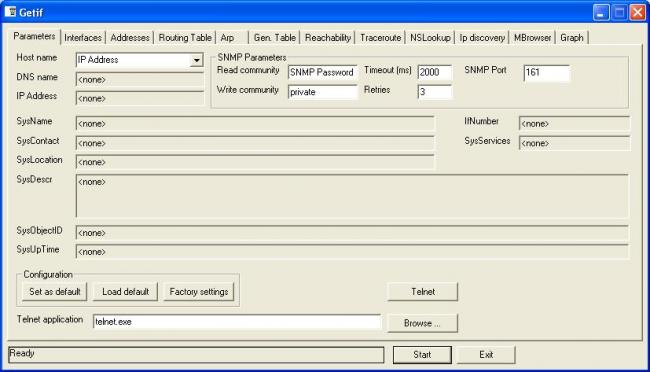
Task: Open the Host name dropdown arrow
Action: pos(196,60)
